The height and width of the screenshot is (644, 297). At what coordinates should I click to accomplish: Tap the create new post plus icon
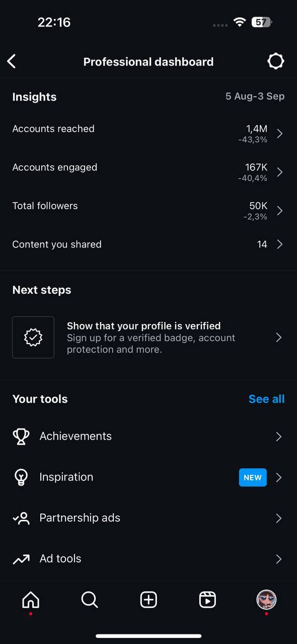148,600
